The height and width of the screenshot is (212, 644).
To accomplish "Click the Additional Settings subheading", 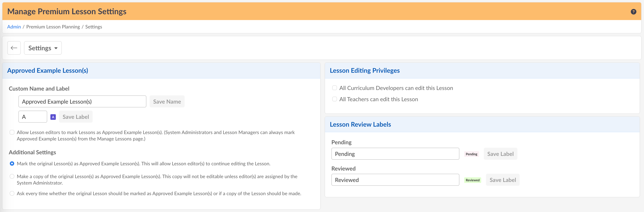I will pyautogui.click(x=32, y=152).
